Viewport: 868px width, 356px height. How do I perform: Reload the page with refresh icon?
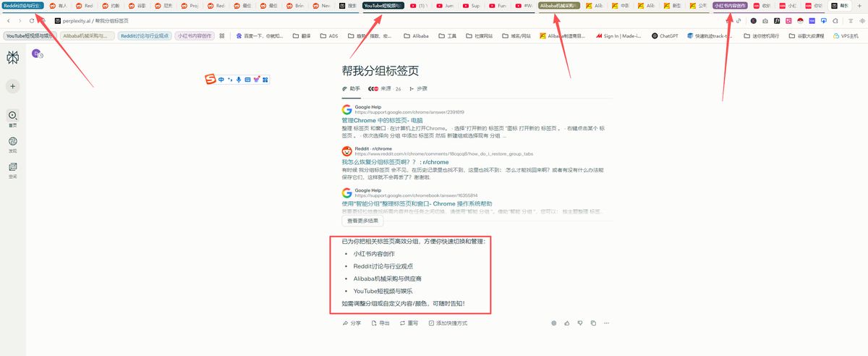pyautogui.click(x=31, y=21)
